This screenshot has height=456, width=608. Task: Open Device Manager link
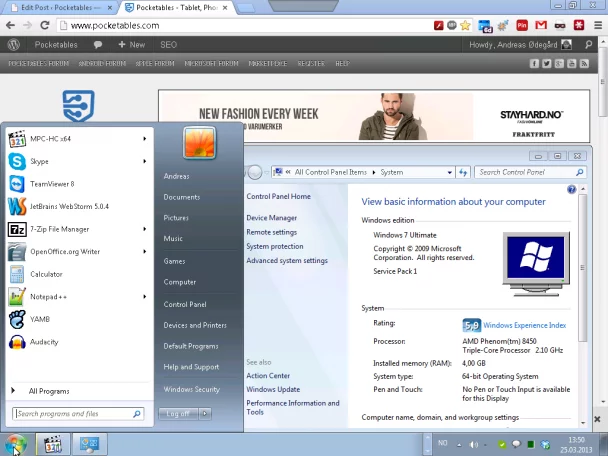271,218
